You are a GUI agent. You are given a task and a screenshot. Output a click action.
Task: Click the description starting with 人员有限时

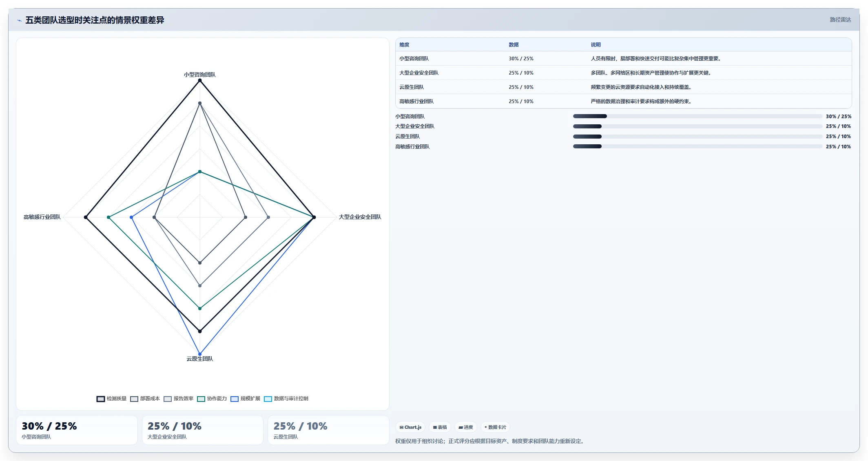coord(656,59)
